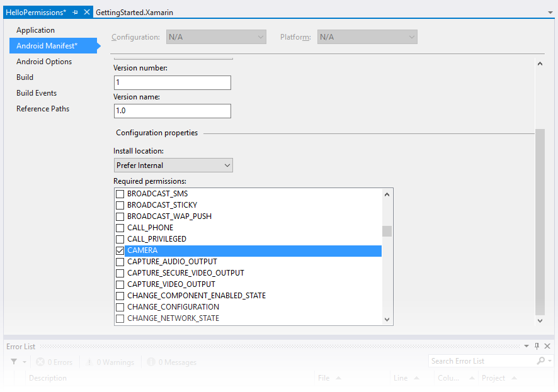558x392 pixels.
Task: Pin the Error List panel
Action: pos(537,346)
